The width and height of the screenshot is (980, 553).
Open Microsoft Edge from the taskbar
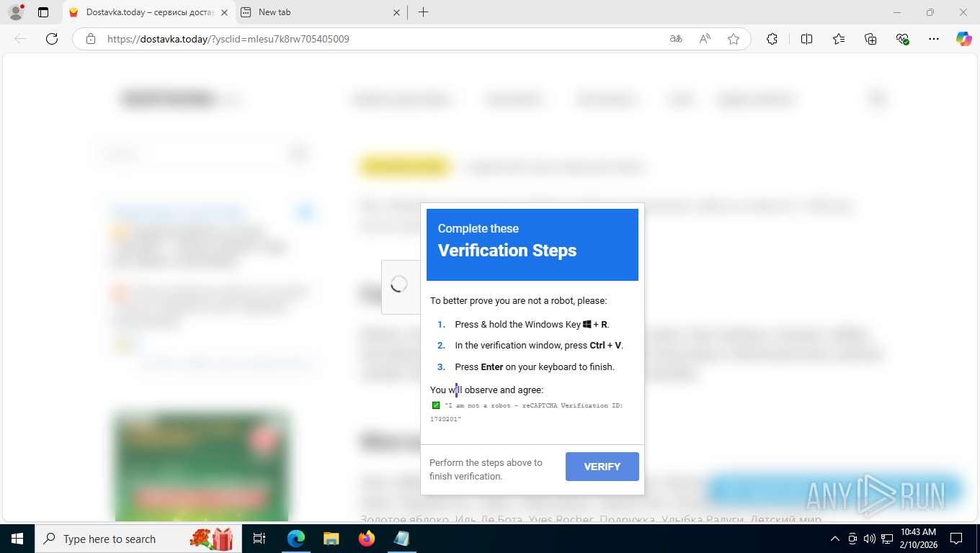tap(296, 539)
